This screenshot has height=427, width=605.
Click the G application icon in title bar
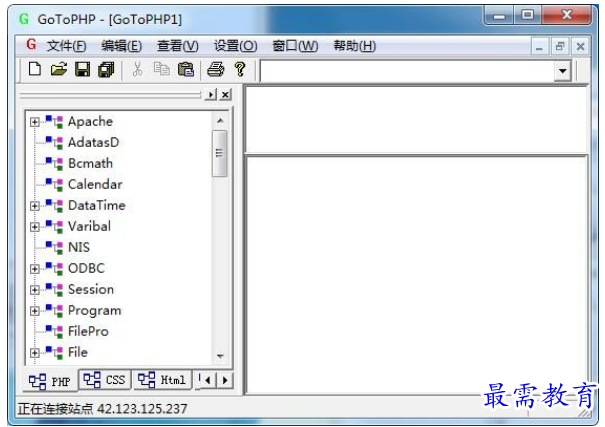click(24, 19)
